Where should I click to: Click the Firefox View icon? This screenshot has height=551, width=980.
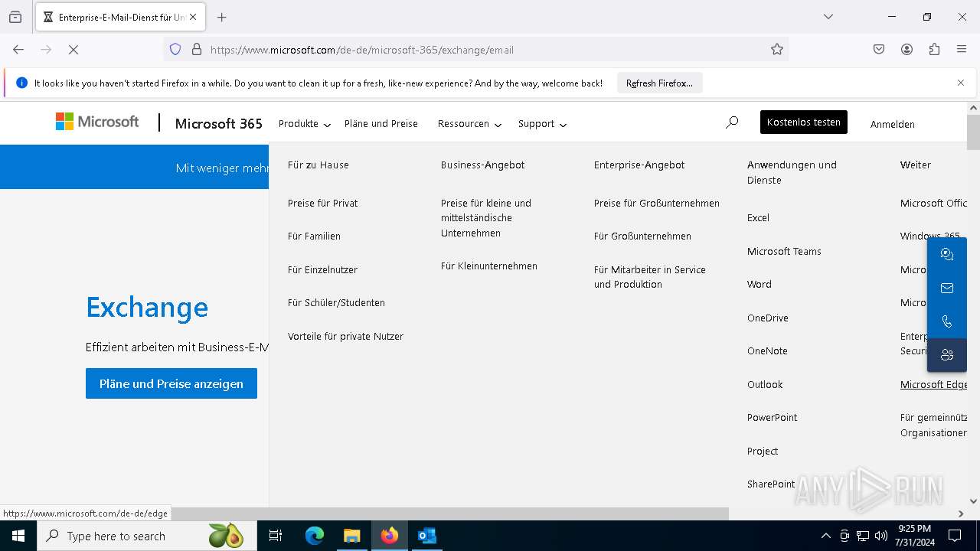click(x=15, y=17)
